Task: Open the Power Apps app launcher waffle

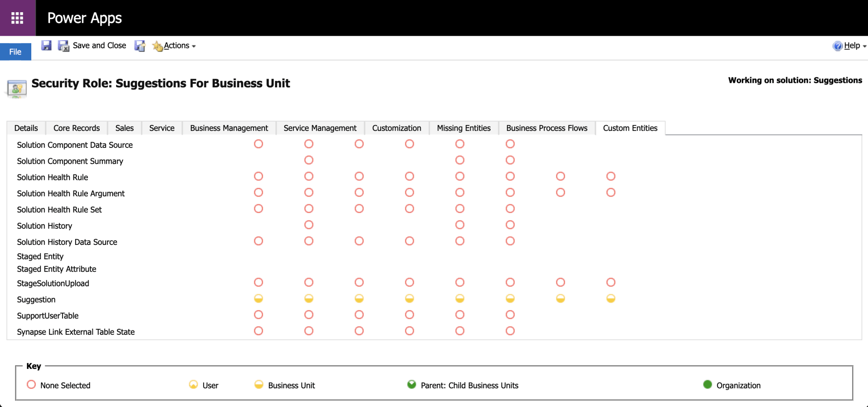Action: point(17,18)
